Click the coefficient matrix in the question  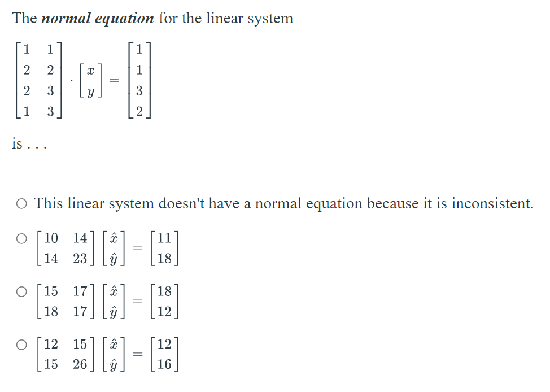(38, 82)
